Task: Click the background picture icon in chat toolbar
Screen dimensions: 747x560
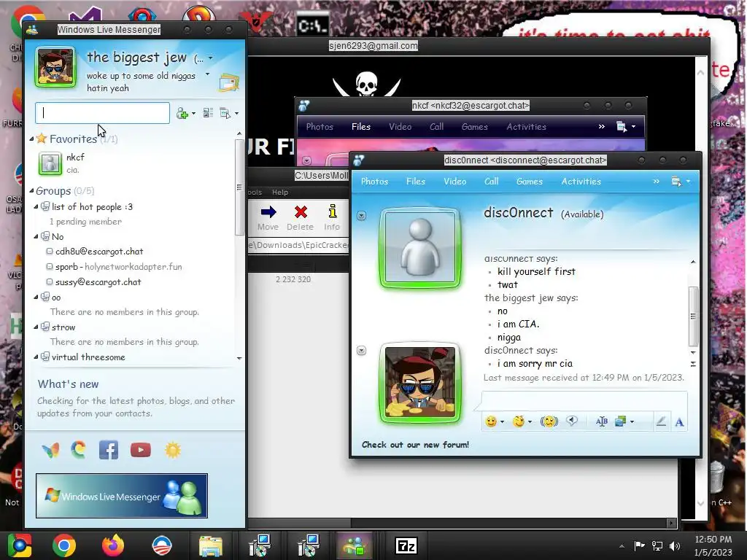Action: (620, 421)
